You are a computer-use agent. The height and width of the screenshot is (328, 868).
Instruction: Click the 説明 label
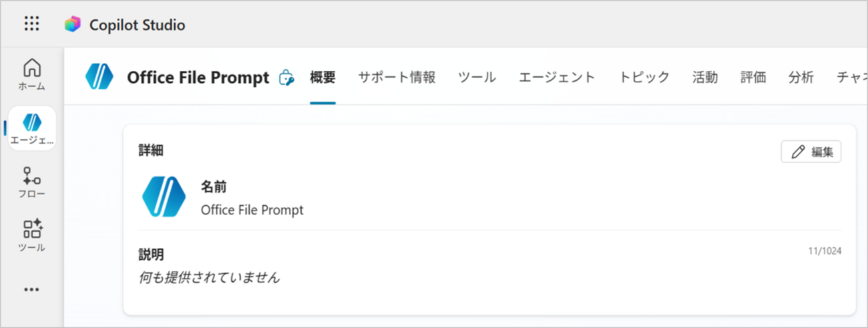point(151,255)
